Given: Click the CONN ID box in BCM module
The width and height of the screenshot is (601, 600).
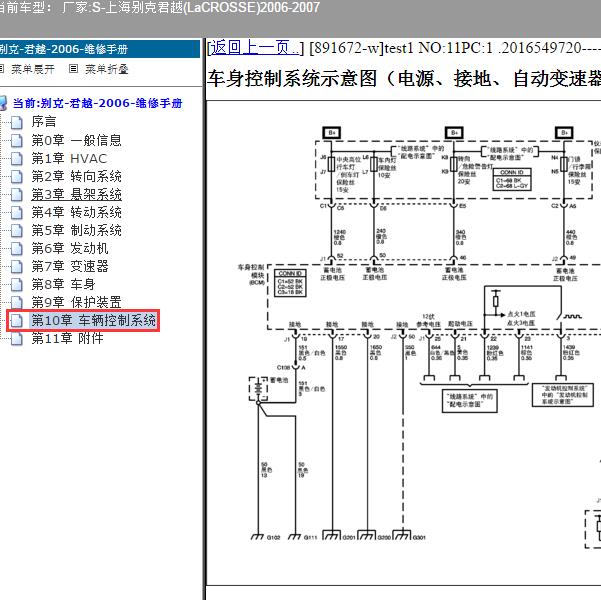Looking at the screenshot, I should pos(290,283).
